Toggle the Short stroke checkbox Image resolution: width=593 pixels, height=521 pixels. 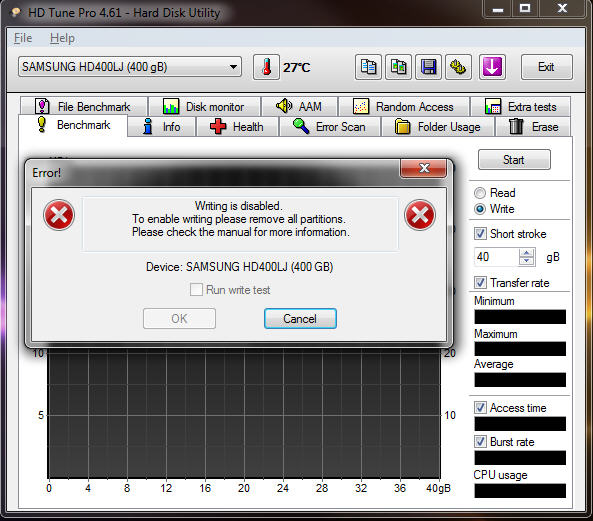pyautogui.click(x=480, y=234)
